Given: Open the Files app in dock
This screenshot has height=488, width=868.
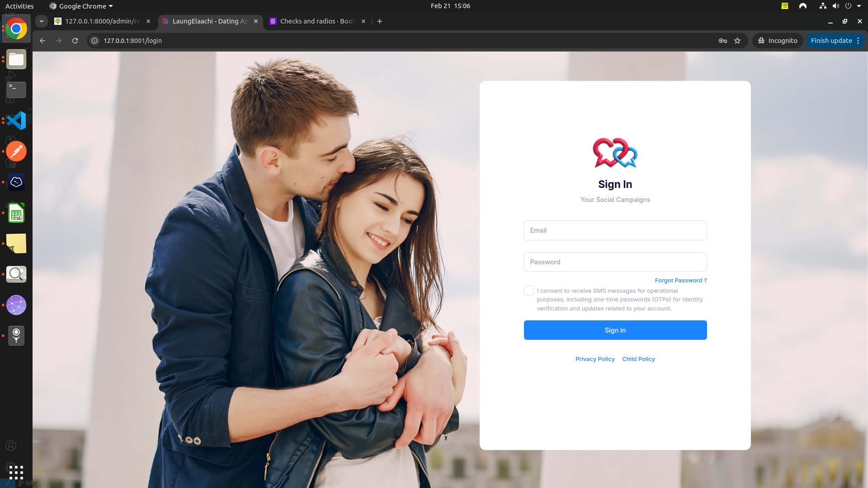Looking at the screenshot, I should click(16, 59).
